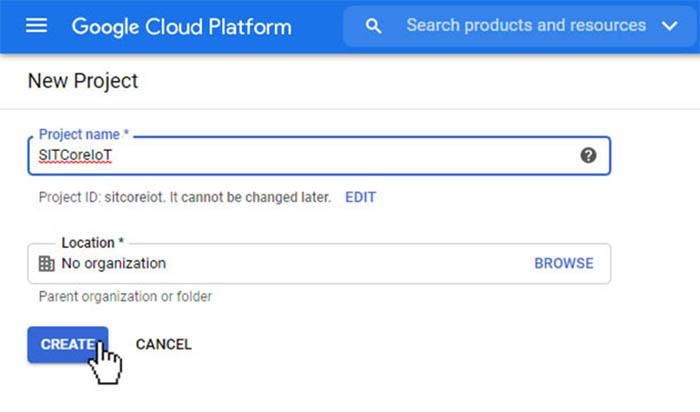
Task: Click the Project name label
Action: tap(83, 134)
